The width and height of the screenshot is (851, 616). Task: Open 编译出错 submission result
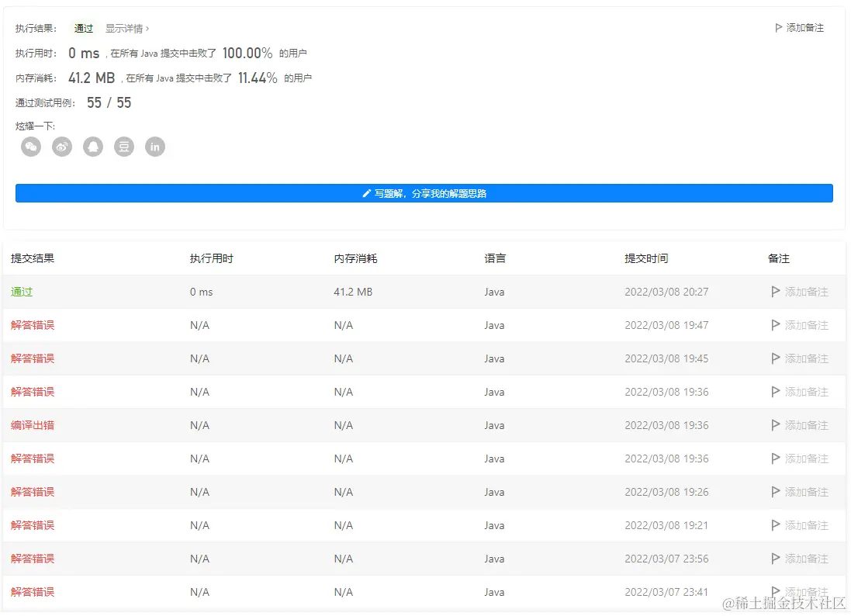33,425
